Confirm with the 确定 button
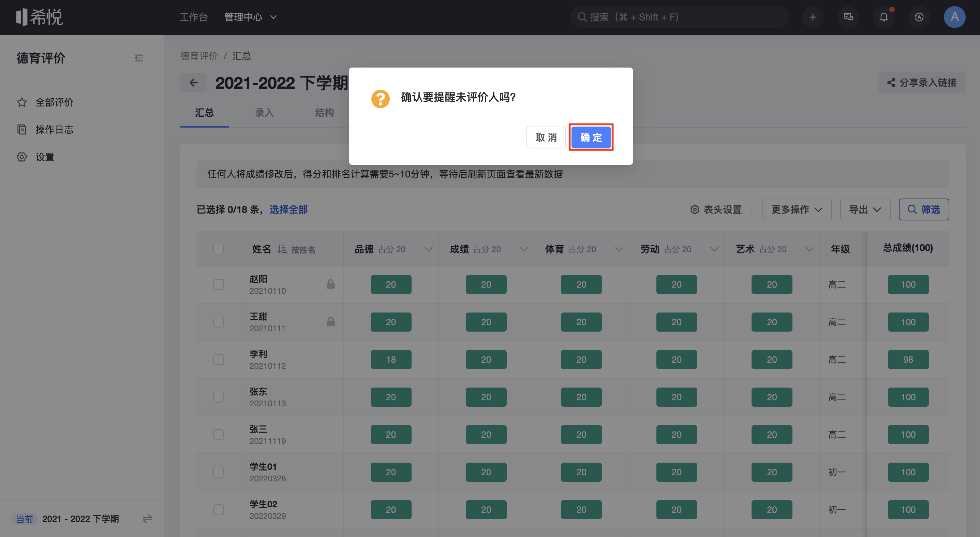The height and width of the screenshot is (537, 980). [x=591, y=137]
